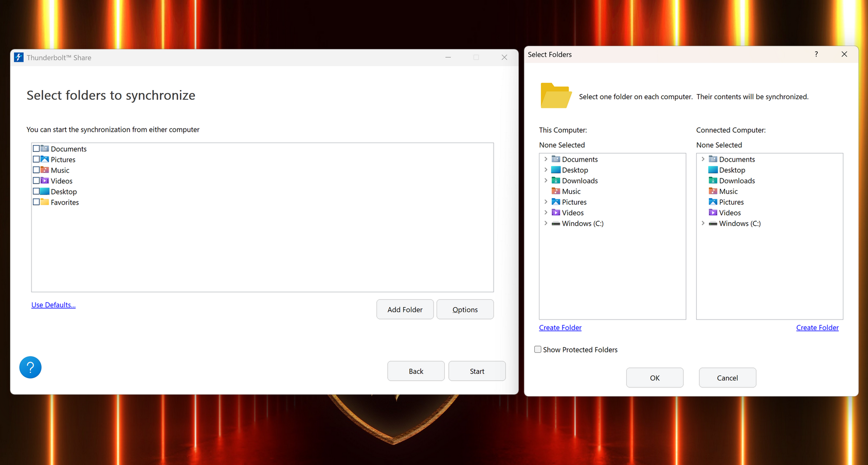The image size is (868, 465).
Task: Open the Use Defaults link
Action: click(53, 305)
